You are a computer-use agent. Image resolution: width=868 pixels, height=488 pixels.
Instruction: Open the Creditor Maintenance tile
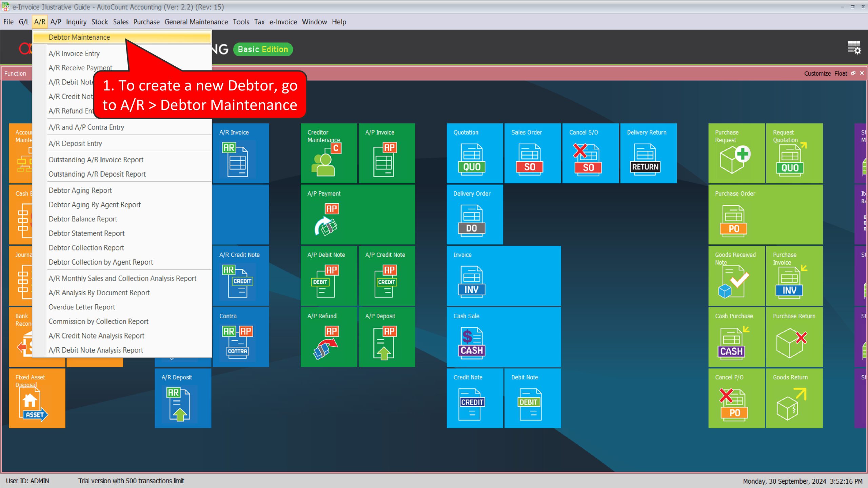point(329,153)
